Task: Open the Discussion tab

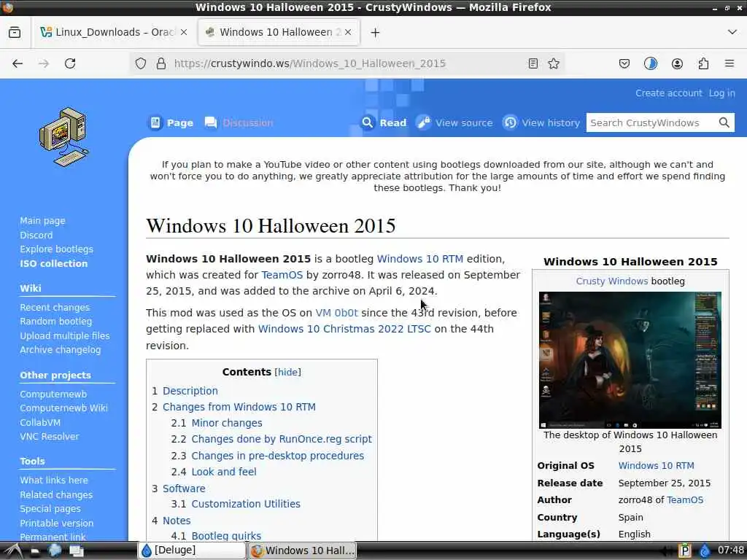Action: pyautogui.click(x=239, y=122)
